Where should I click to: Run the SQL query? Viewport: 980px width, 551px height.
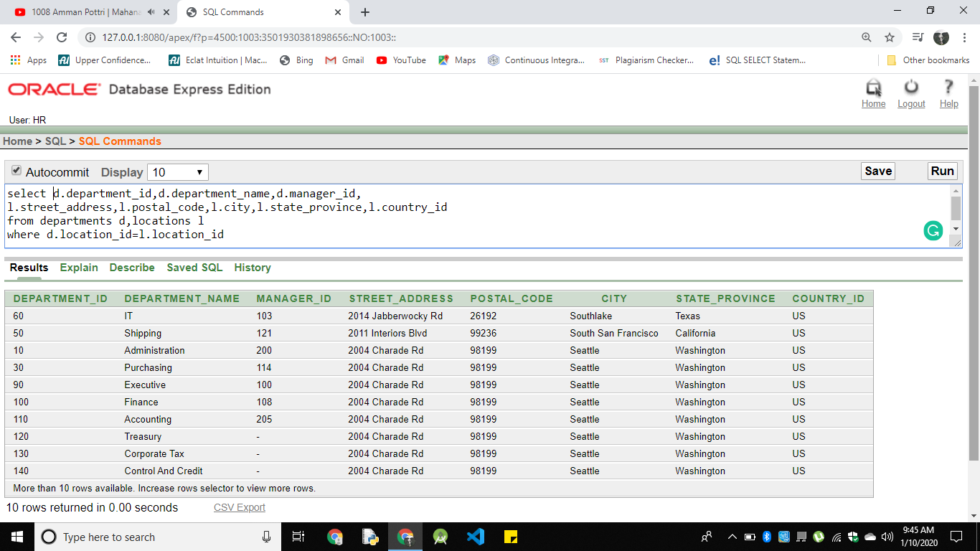point(942,171)
